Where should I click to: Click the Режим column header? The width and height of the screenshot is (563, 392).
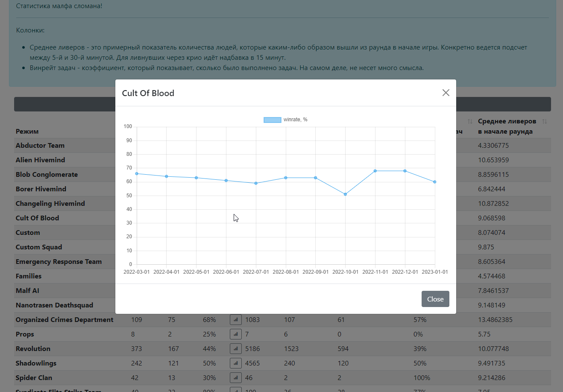coord(27,132)
